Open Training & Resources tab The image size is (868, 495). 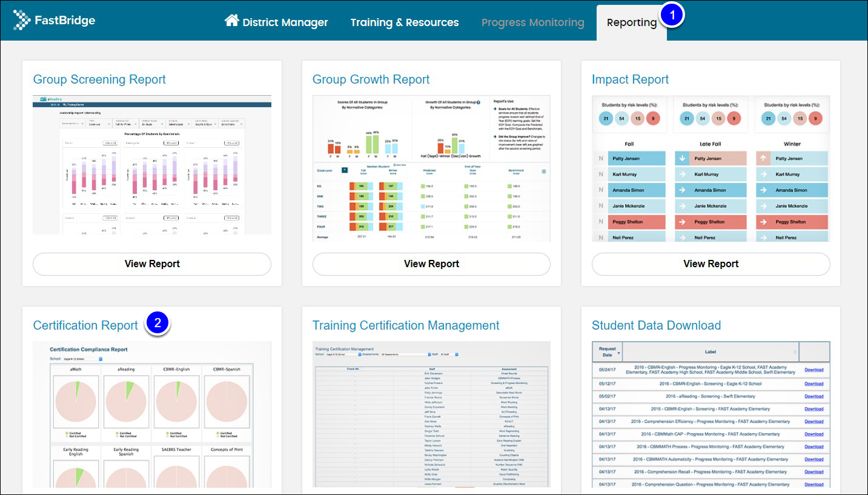point(405,22)
